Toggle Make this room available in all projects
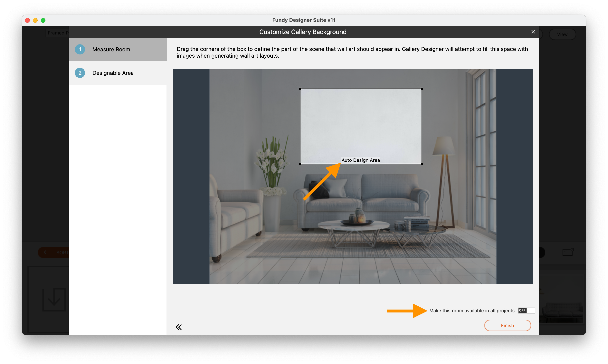 point(526,311)
